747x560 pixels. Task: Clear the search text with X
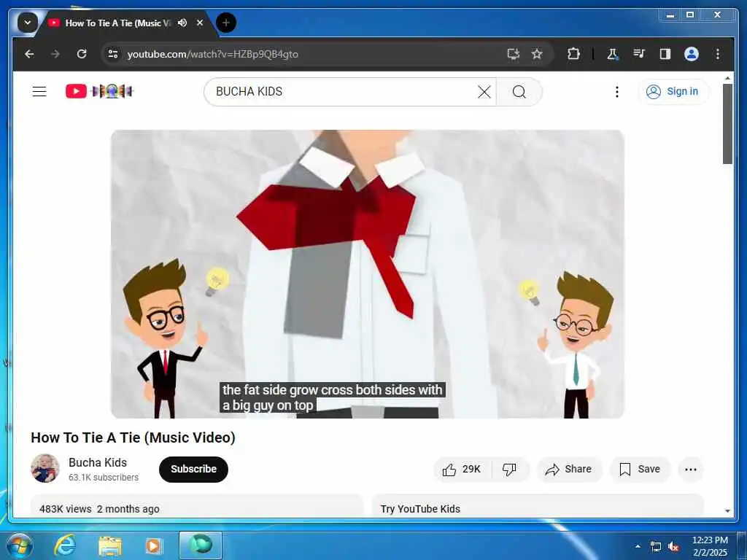(x=484, y=91)
